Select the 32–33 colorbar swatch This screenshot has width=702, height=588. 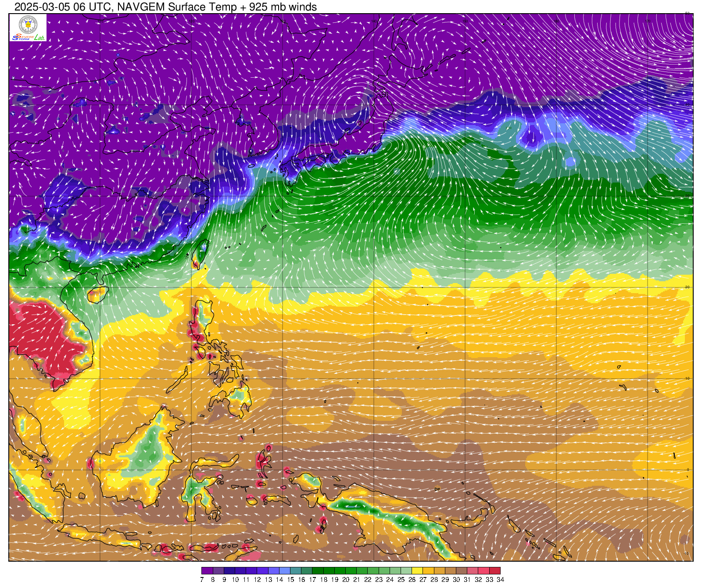pos(484,570)
